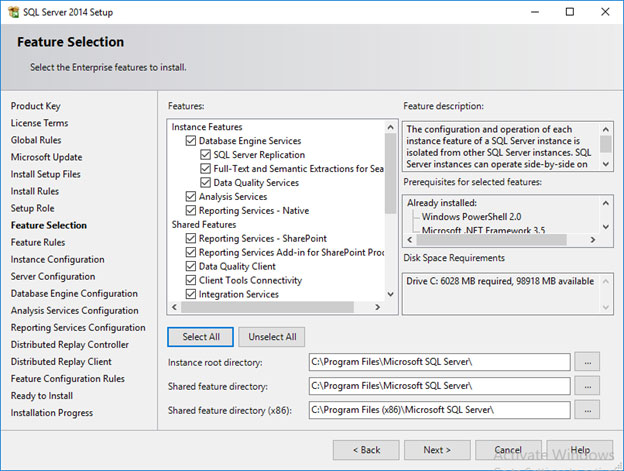Image resolution: width=624 pixels, height=471 pixels.
Task: Click features list right scroll arrow
Action: click(x=378, y=307)
